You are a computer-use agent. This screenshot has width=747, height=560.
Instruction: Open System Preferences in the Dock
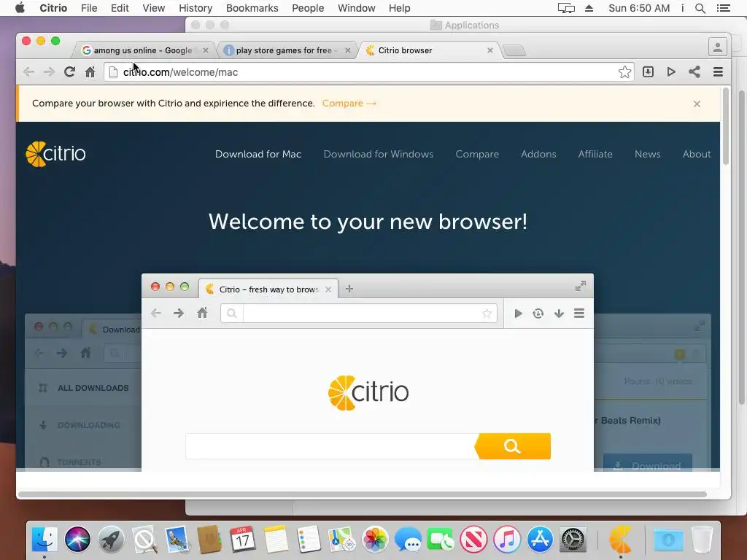click(573, 540)
